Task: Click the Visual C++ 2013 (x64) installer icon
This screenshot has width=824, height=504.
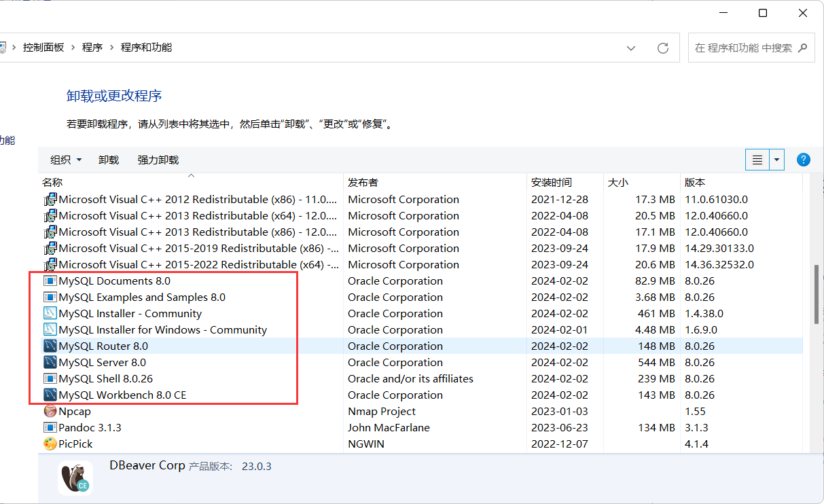Action: (50, 215)
